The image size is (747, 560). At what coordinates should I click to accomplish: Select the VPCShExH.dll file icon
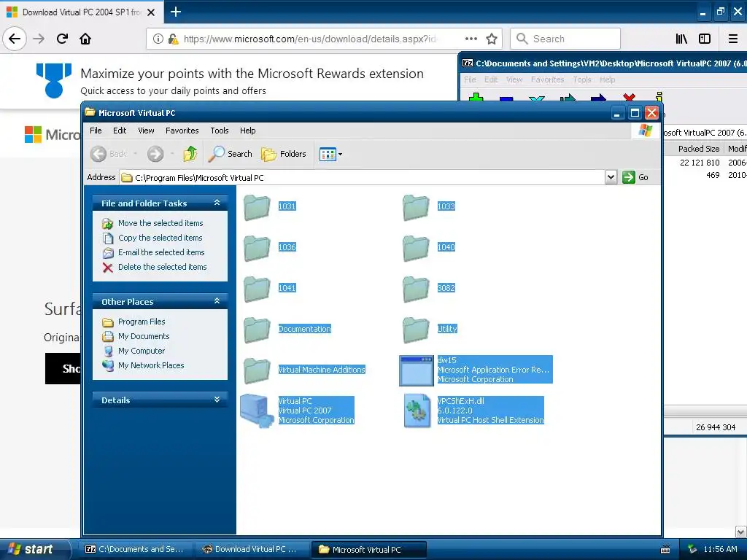[x=417, y=411]
